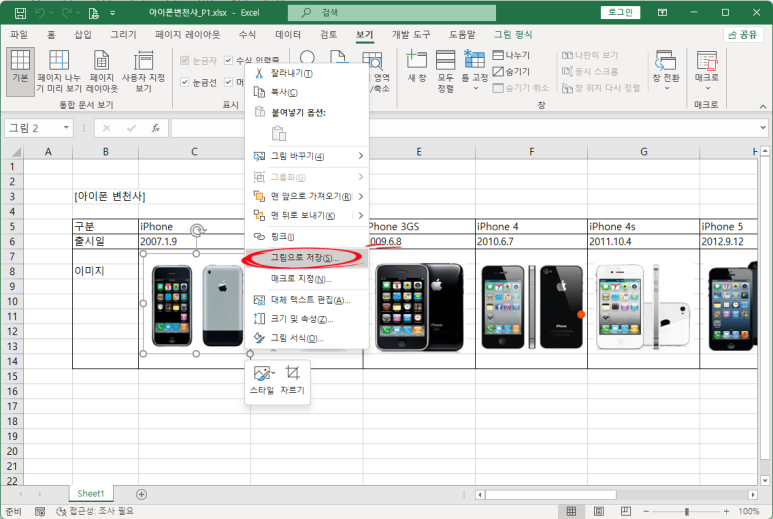Click the Save icon in title bar
773x519 pixels.
click(20, 13)
